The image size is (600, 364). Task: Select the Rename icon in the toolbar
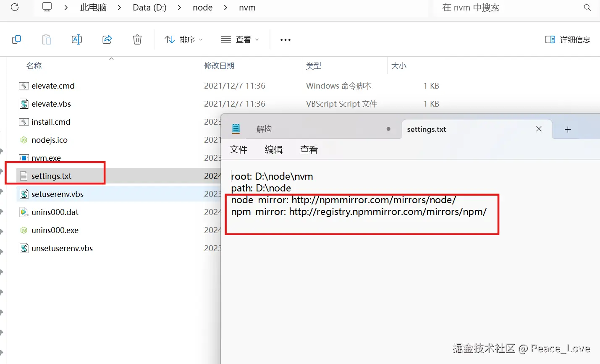[77, 39]
